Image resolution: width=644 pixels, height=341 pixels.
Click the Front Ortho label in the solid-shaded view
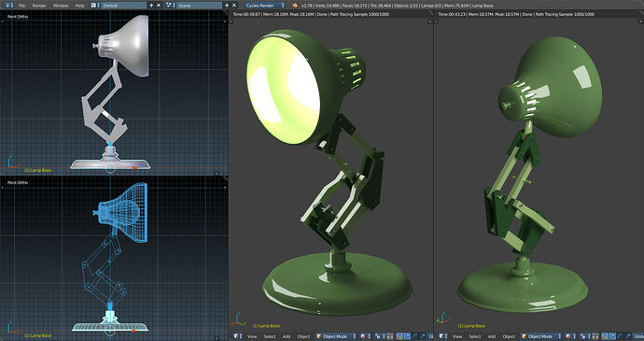point(18,17)
